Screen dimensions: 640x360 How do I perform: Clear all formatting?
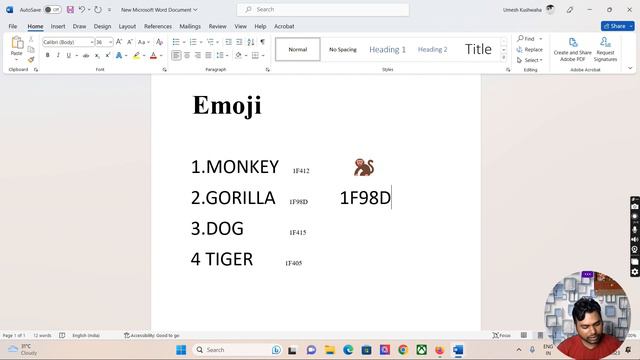pos(160,42)
